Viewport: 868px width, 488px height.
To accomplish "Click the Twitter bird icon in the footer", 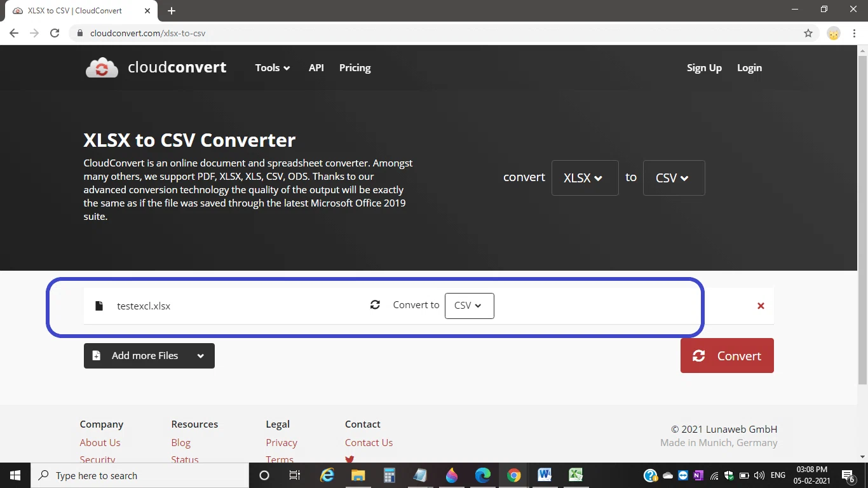I will [x=349, y=459].
